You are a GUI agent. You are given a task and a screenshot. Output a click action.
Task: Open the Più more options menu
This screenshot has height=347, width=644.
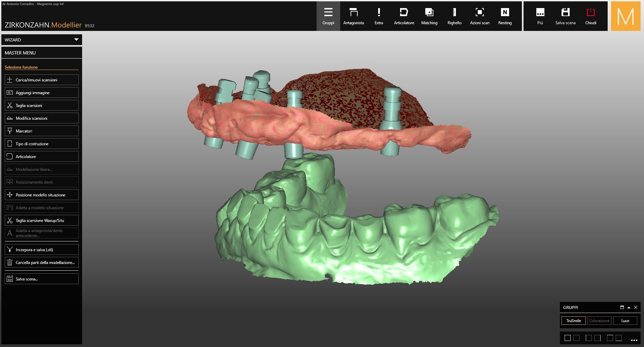[x=540, y=16]
